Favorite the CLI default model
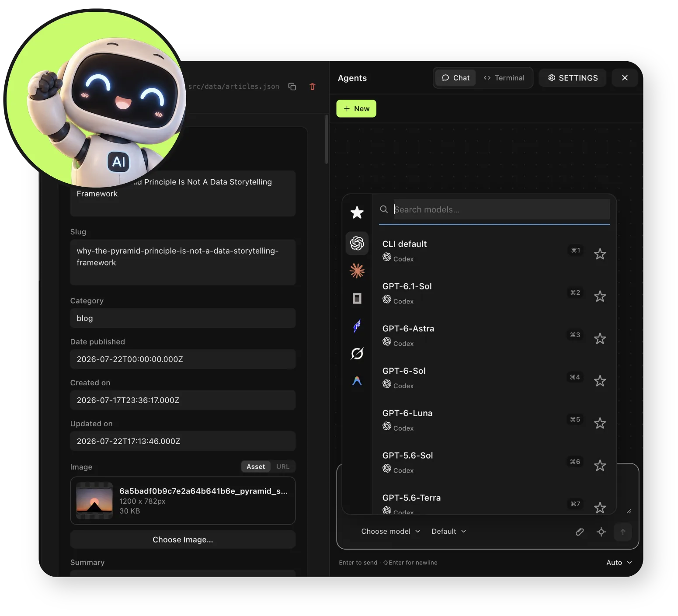678x616 pixels. tap(600, 254)
